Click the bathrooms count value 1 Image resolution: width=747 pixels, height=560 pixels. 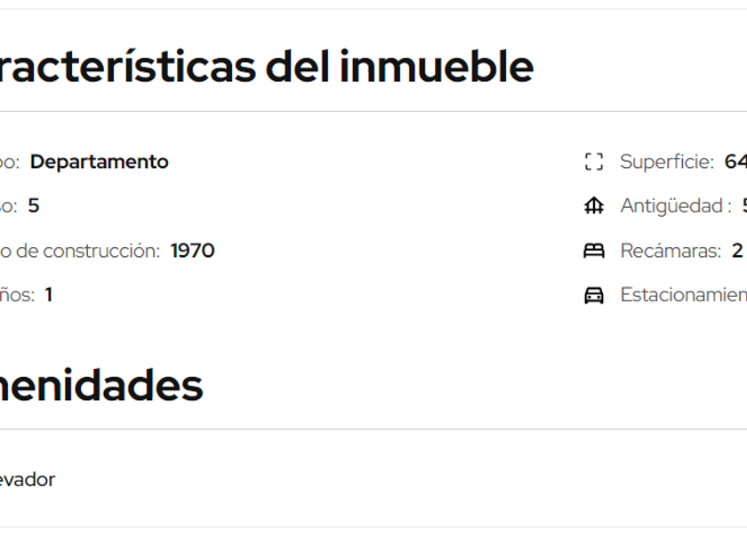point(49,295)
